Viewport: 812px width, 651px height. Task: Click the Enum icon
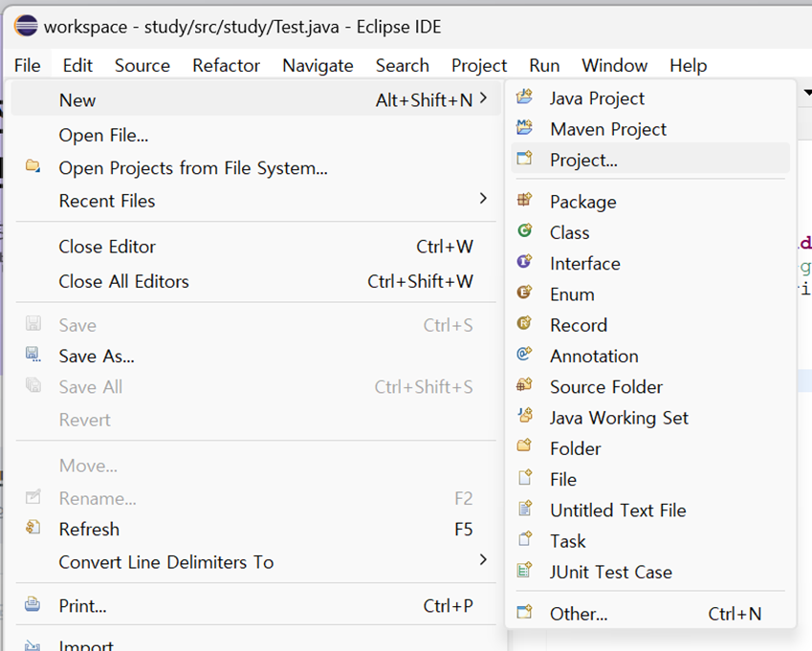point(524,293)
